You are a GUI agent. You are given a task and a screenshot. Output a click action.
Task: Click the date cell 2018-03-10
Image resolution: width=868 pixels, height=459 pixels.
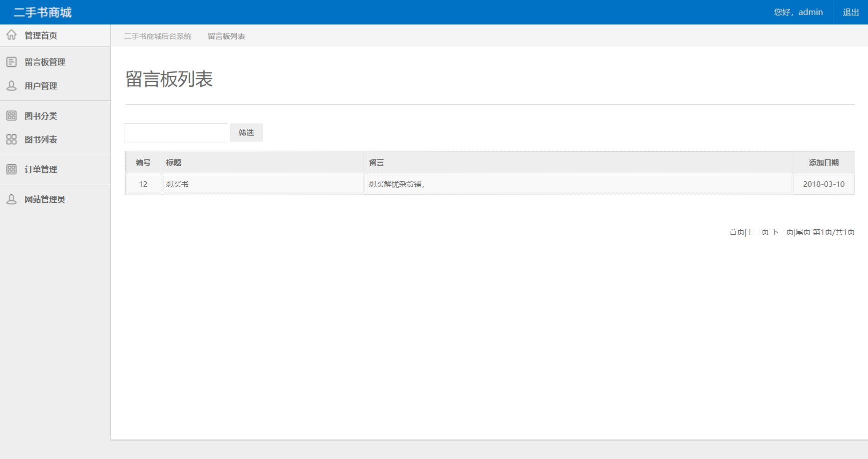pos(824,184)
